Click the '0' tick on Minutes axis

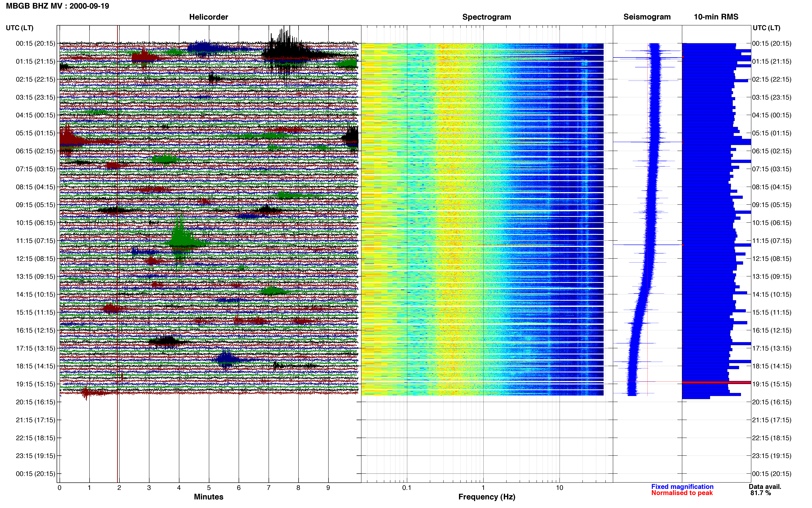coord(59,488)
